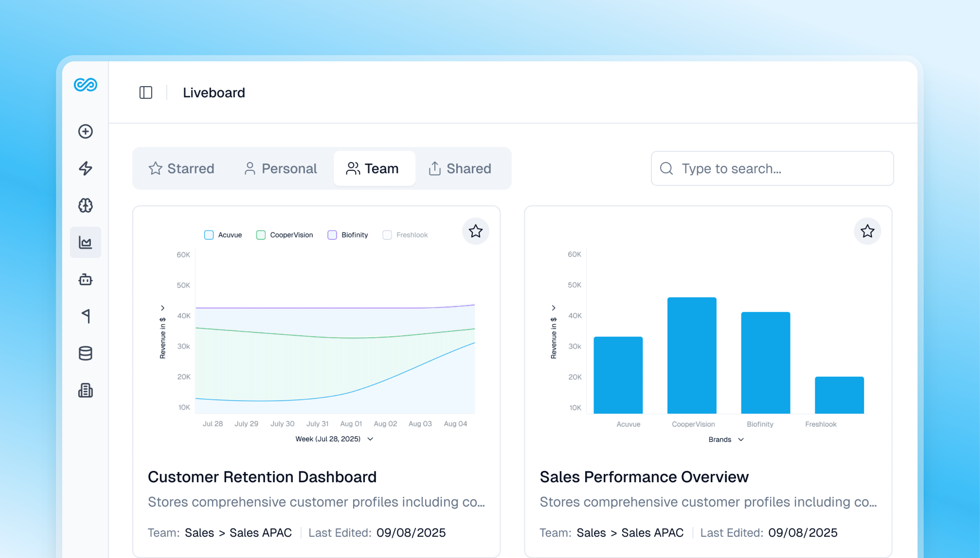Click the plus-circle icon in sidebar

[85, 131]
